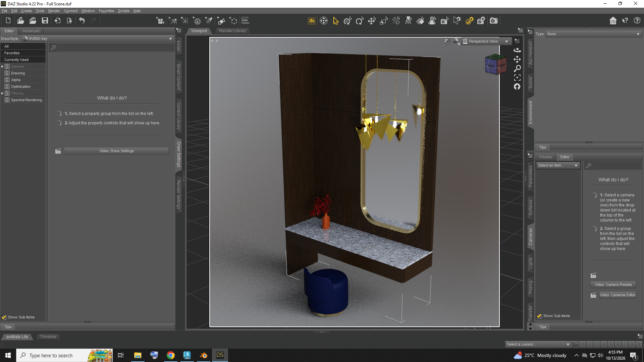Select the Rotate tool in toolbar

coord(360,21)
